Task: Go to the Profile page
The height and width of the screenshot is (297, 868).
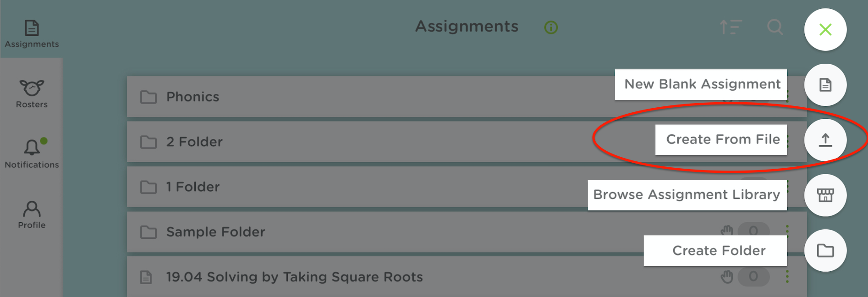Action: (32, 214)
